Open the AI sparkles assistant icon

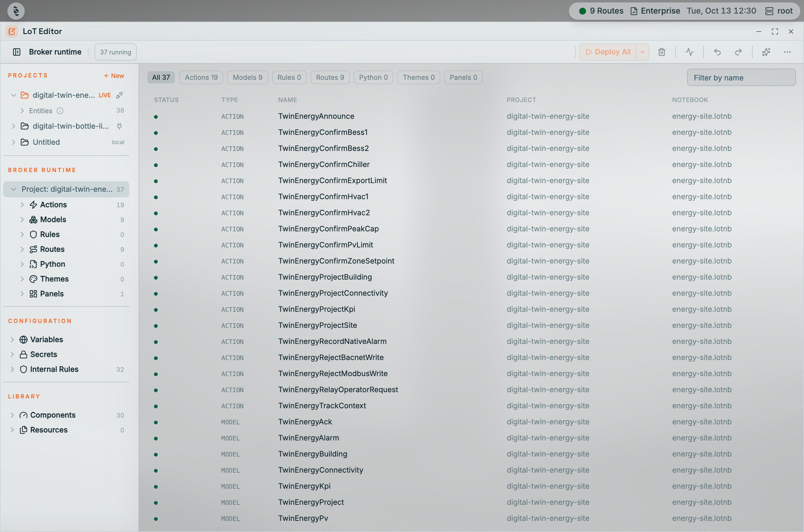tap(766, 52)
